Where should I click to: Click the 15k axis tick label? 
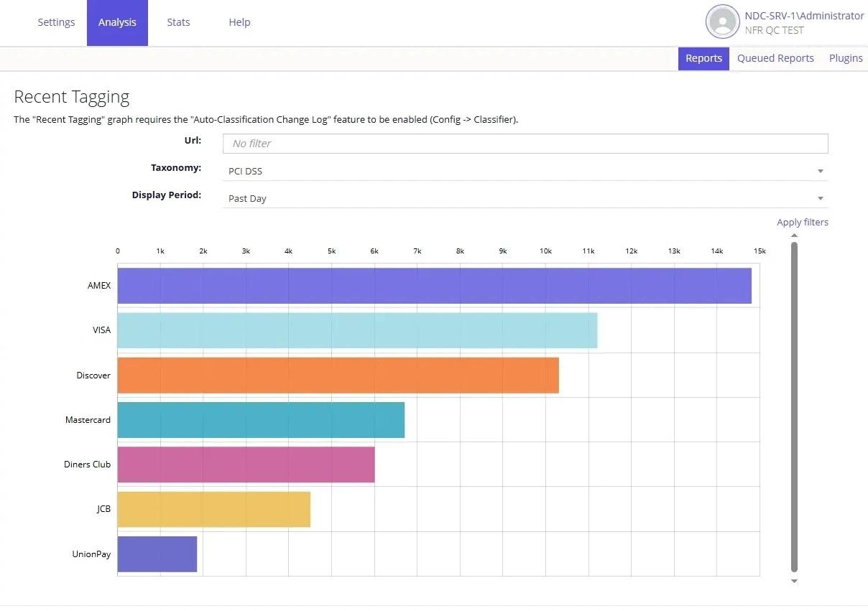tap(759, 251)
